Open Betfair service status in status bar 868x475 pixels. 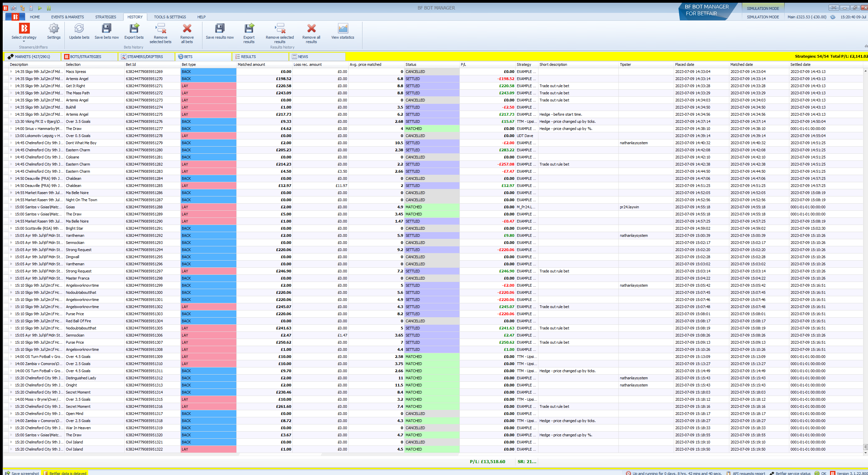pyautogui.click(x=790, y=473)
